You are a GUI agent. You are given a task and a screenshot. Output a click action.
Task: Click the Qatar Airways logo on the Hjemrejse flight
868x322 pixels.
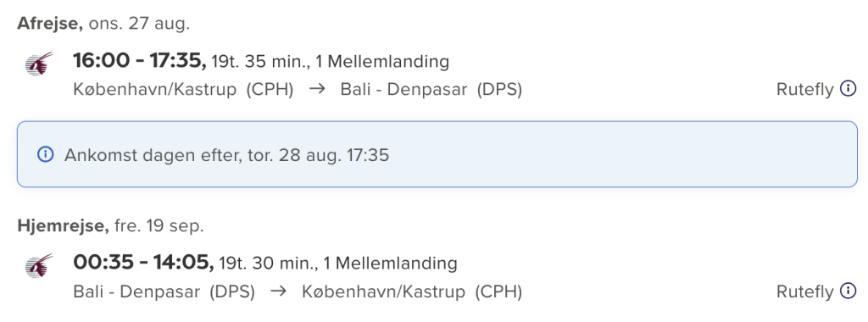39,265
